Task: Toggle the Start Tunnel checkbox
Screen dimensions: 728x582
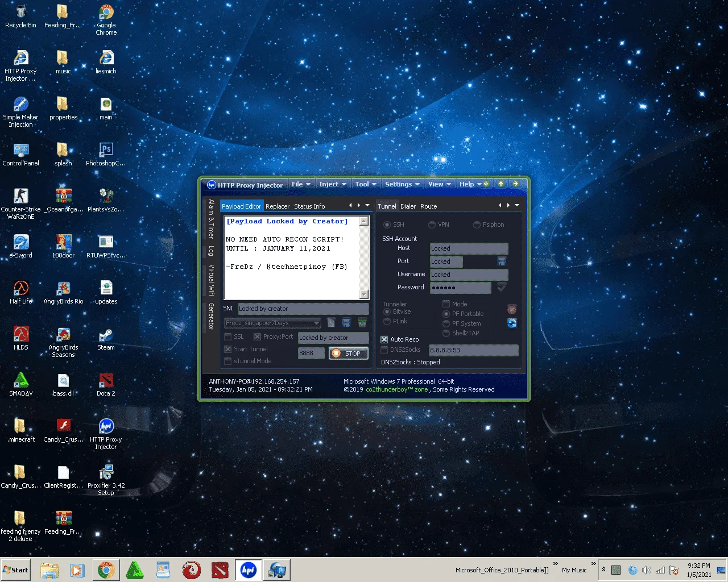Action: 228,349
